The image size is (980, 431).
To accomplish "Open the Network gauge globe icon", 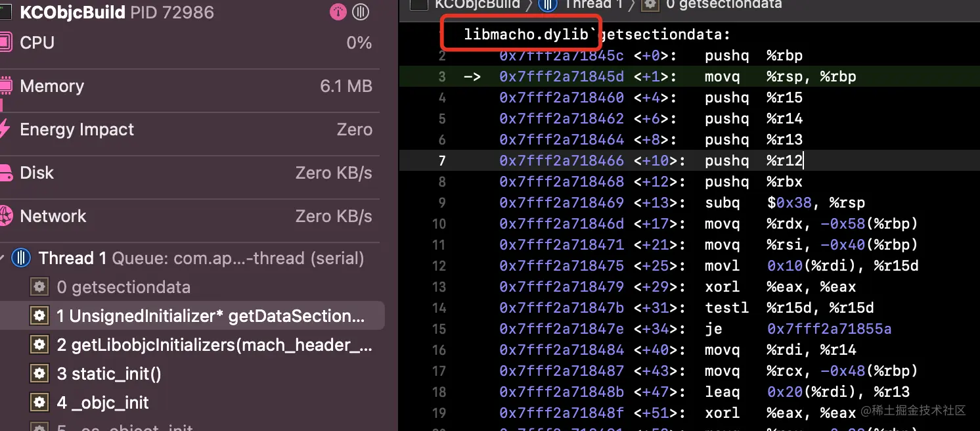I will click(5, 216).
